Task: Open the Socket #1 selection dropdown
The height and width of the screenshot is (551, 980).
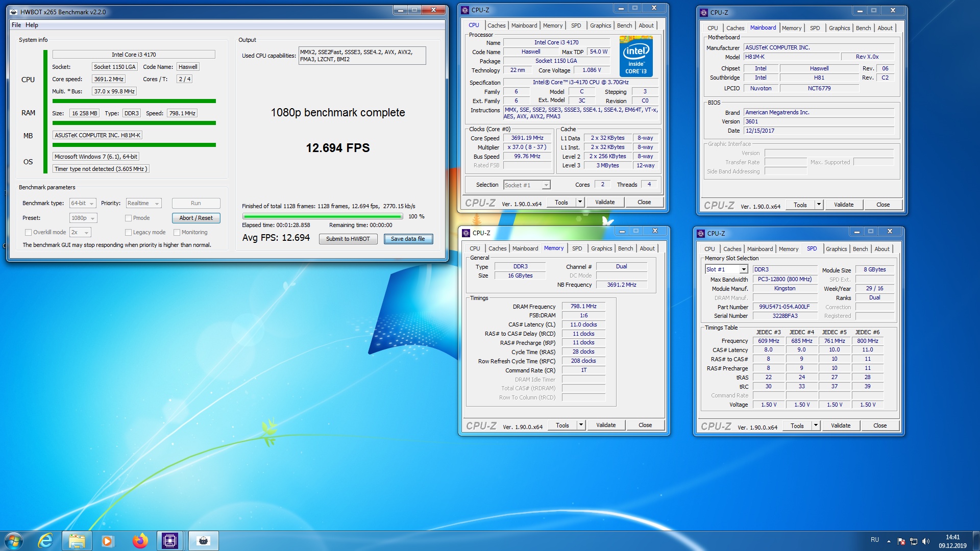Action: [x=527, y=185]
